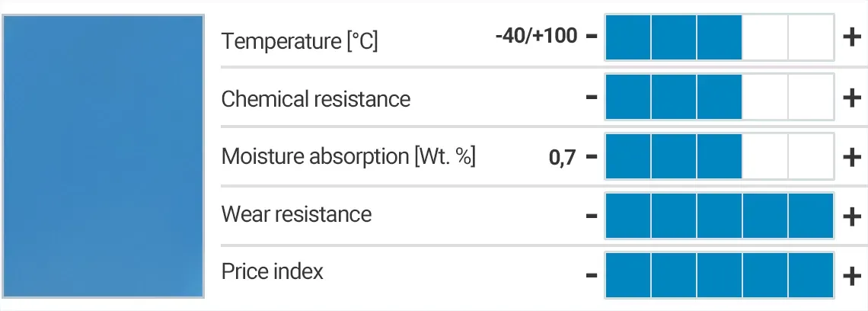
Task: Click the -40/+100 temperature value
Action: pos(536,36)
